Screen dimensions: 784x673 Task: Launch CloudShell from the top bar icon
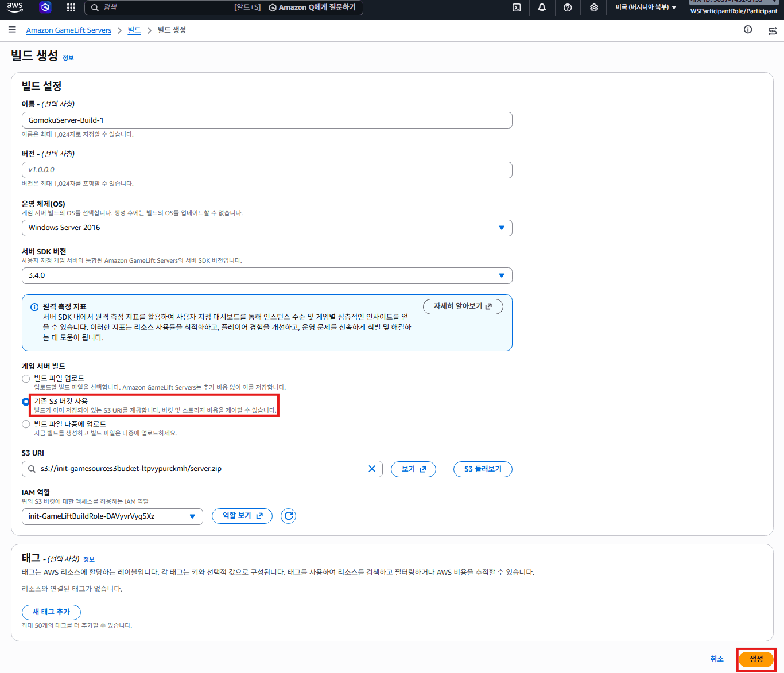point(517,7)
